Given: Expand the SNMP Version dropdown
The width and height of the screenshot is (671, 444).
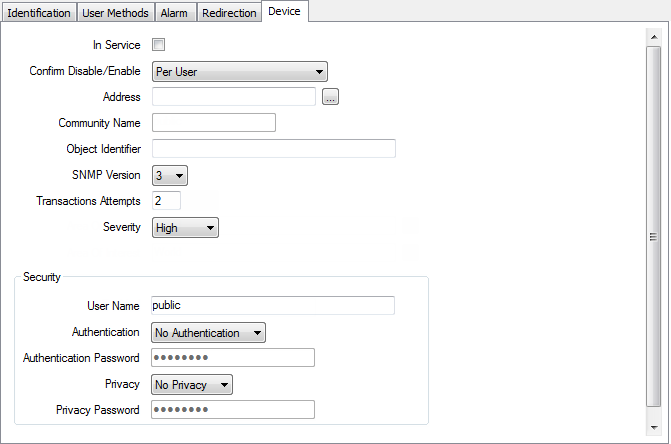Looking at the screenshot, I should pos(169,176).
